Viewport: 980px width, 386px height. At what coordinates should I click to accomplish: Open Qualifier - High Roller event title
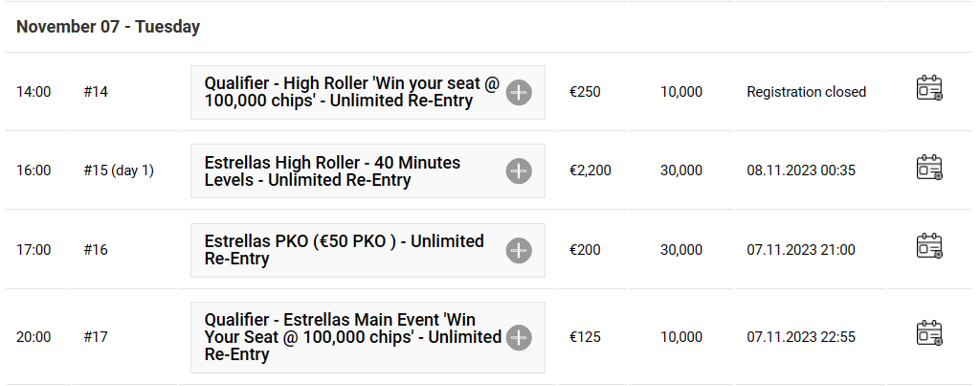(x=352, y=92)
